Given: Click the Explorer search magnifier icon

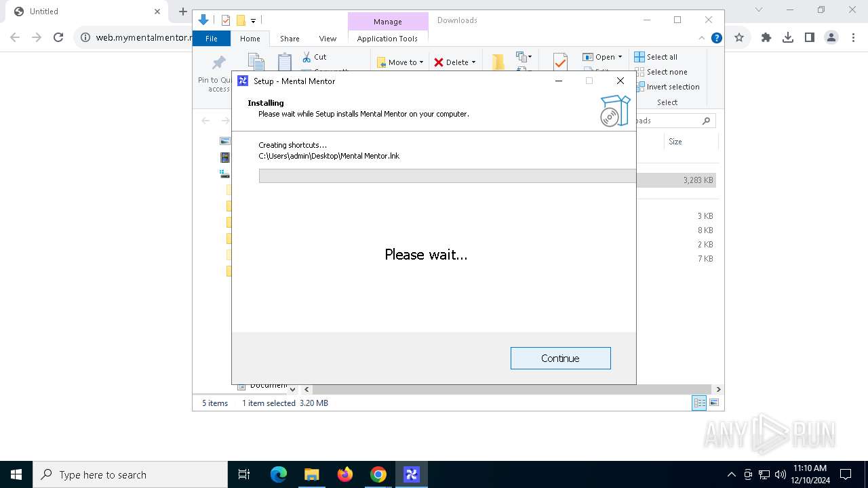Looking at the screenshot, I should click(706, 121).
